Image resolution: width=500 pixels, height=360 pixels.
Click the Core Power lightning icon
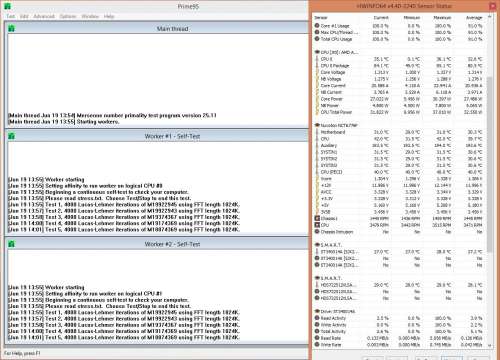tap(317, 99)
